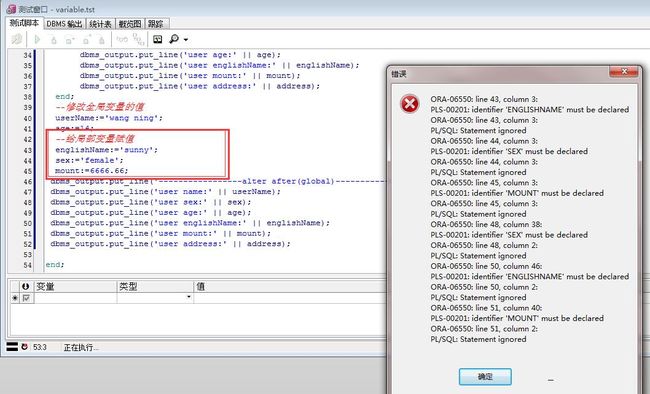
Task: Click line 35 put_line 'user englishName:'
Action: pyautogui.click(x=220, y=65)
